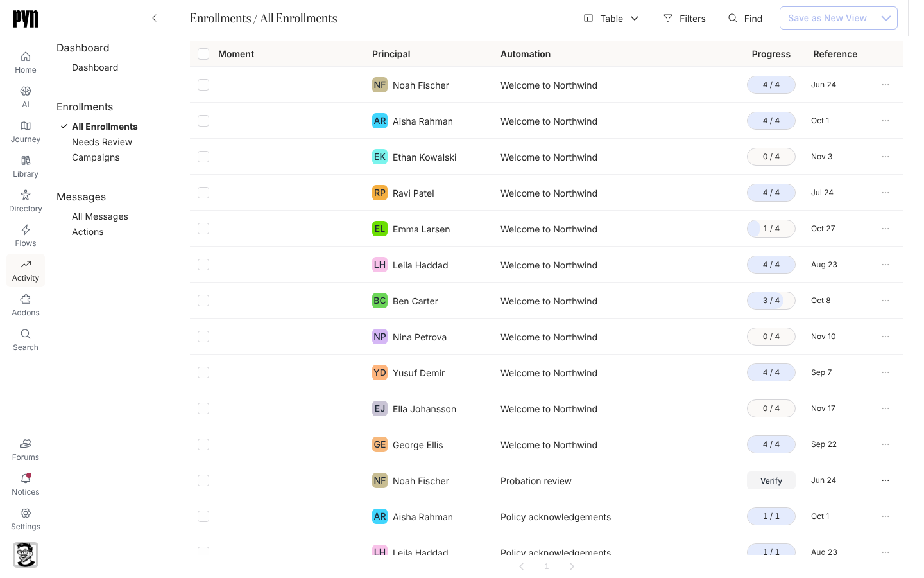Click Verify on Probation review row

click(771, 480)
